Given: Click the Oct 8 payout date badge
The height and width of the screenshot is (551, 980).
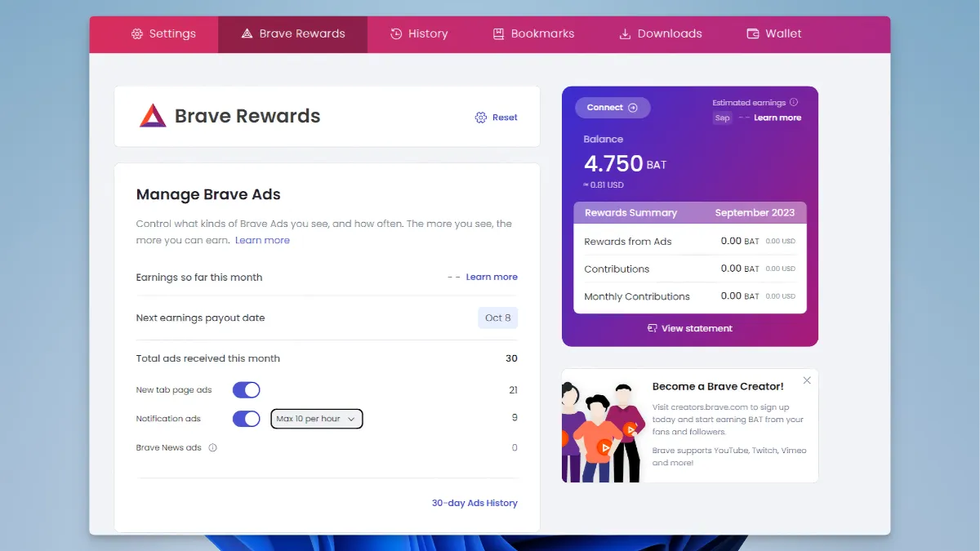Looking at the screenshot, I should [x=497, y=318].
